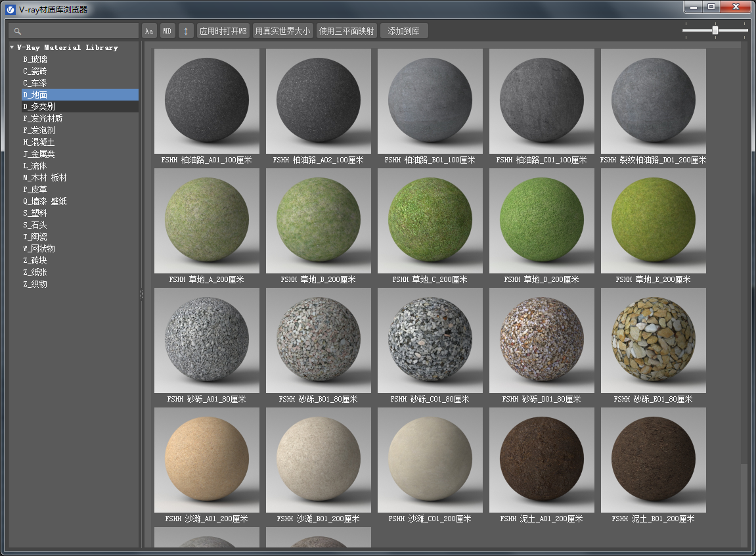This screenshot has height=556, width=756.
Task: Select the 草地_B_200厘米 material thumbnail
Action: (x=319, y=221)
